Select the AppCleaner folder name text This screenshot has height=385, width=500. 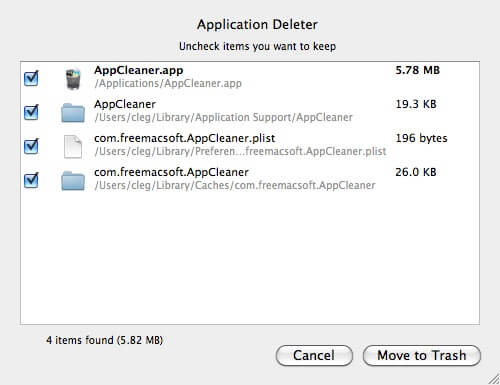[125, 104]
